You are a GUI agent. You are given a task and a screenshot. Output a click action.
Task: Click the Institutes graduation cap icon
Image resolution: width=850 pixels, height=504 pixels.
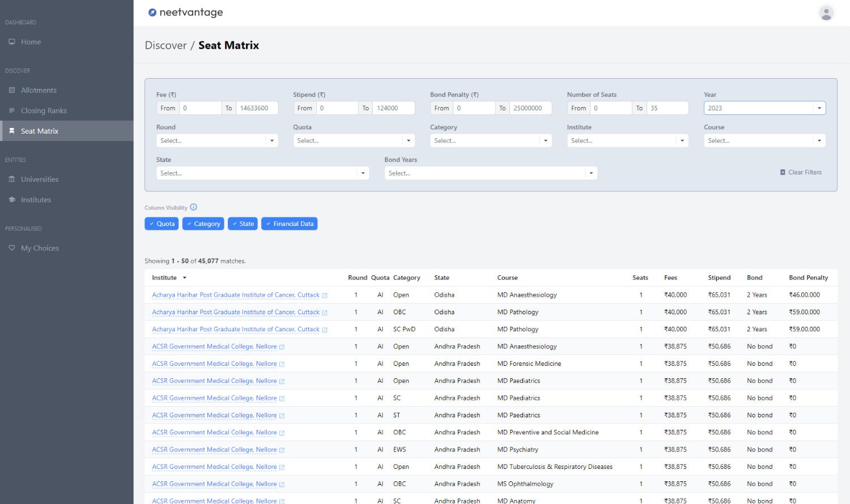pos(12,200)
